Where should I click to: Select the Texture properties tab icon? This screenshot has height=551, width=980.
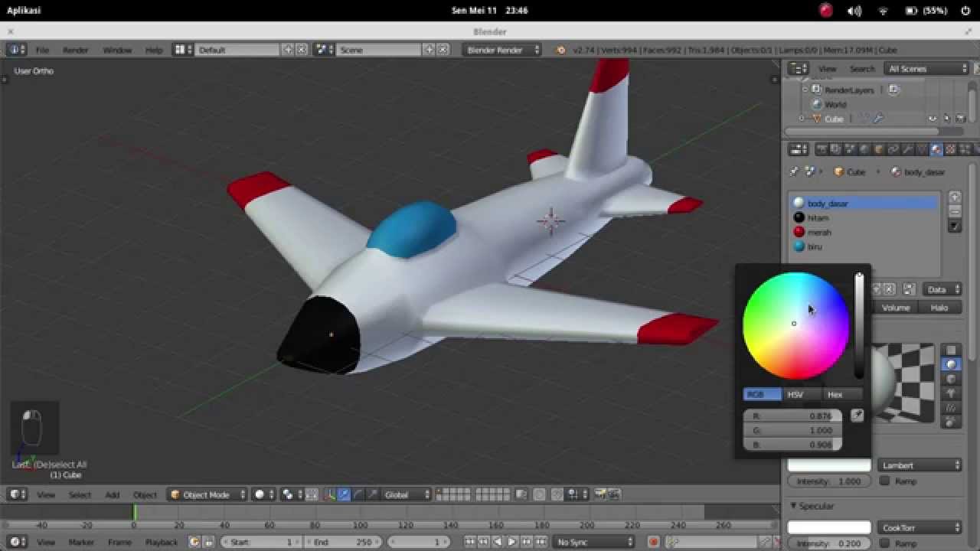pyautogui.click(x=950, y=149)
